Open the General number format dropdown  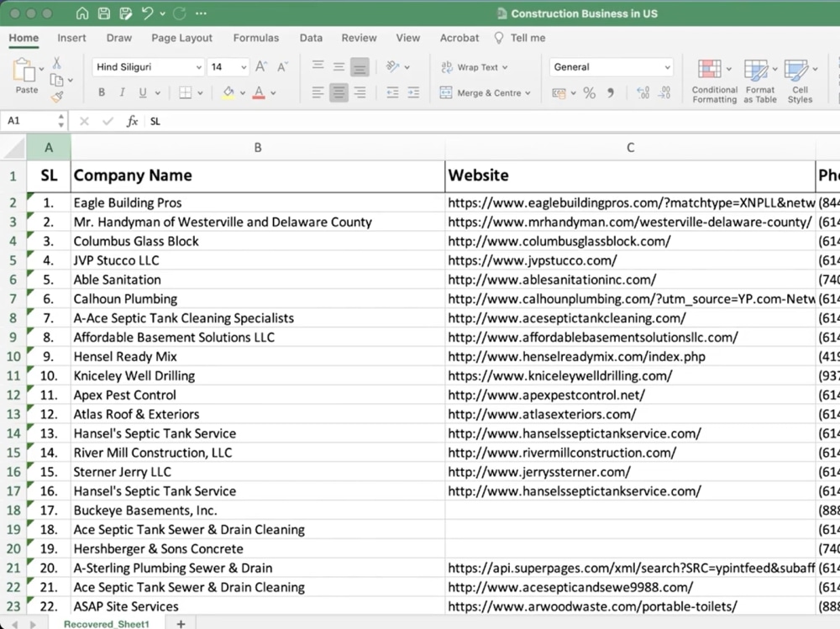point(668,67)
